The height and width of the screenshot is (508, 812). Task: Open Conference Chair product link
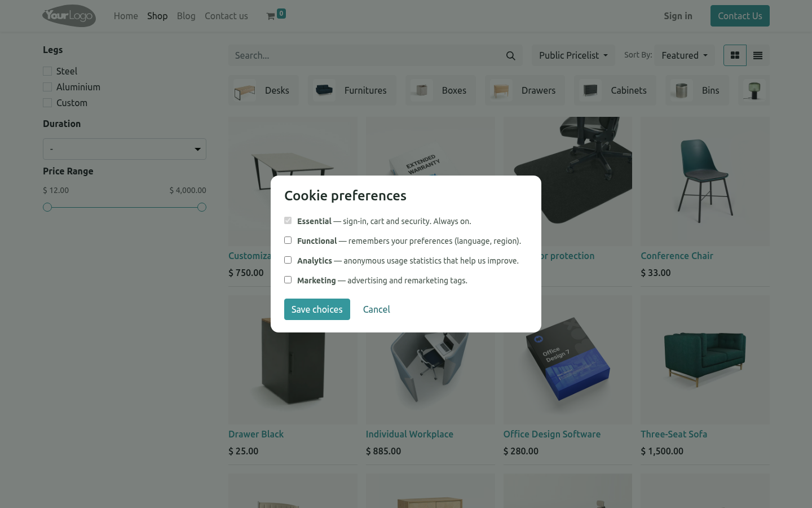click(x=677, y=256)
